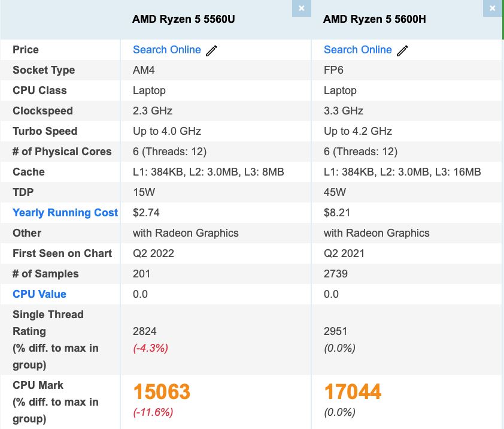
Task: Click the 45W TDP value
Action: [x=335, y=192]
